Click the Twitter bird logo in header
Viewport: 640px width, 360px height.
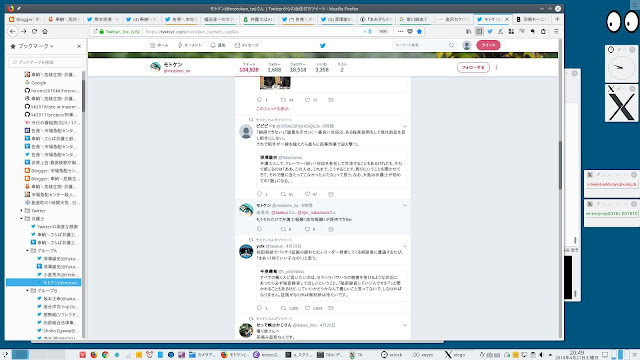(322, 45)
